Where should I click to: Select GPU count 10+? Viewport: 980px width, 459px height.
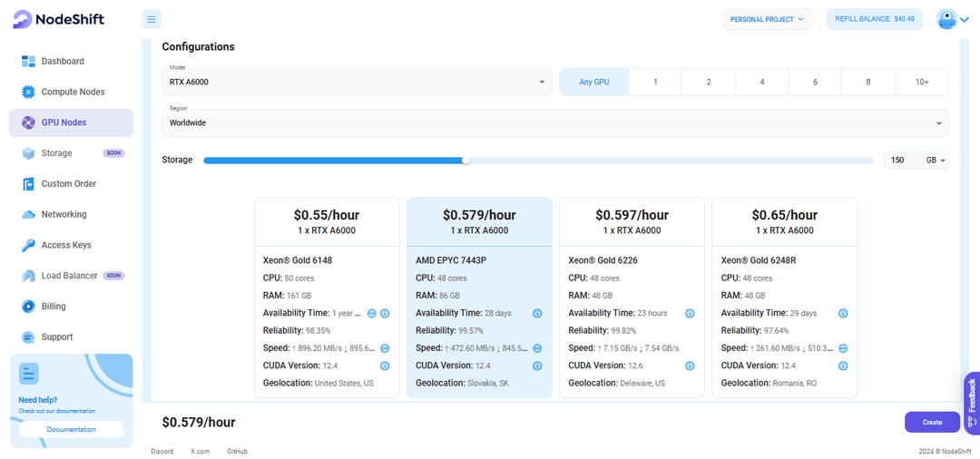coord(922,82)
